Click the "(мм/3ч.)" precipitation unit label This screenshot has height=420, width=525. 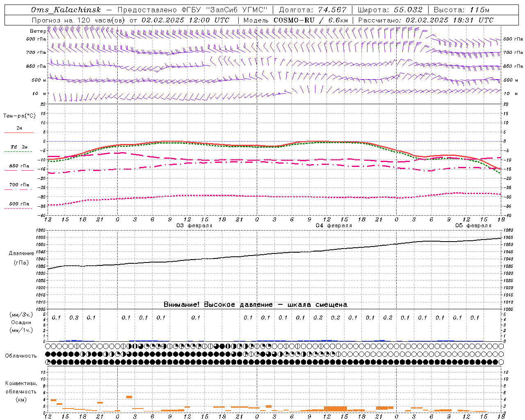pyautogui.click(x=21, y=315)
